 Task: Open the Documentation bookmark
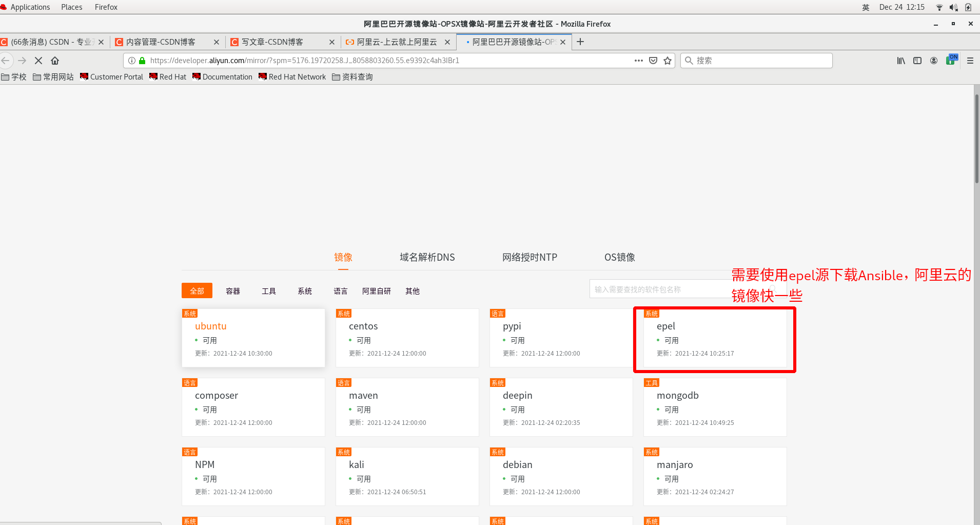pos(223,77)
